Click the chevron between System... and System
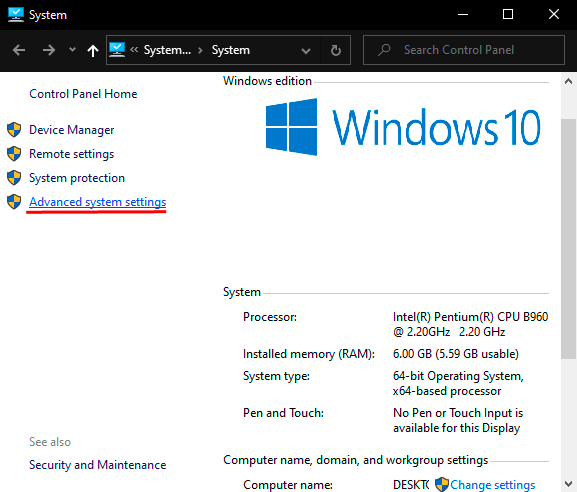Viewport: 577px width, 492px height. coord(201,50)
